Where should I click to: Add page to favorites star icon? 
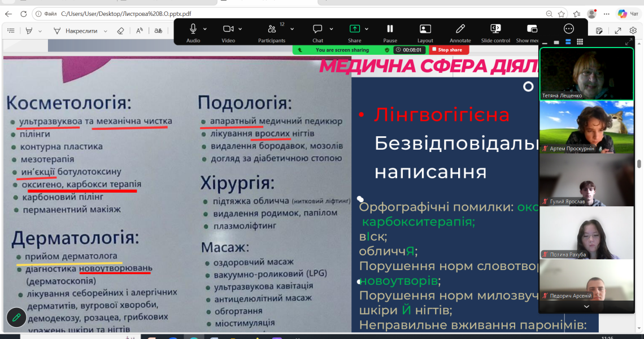[x=562, y=14]
